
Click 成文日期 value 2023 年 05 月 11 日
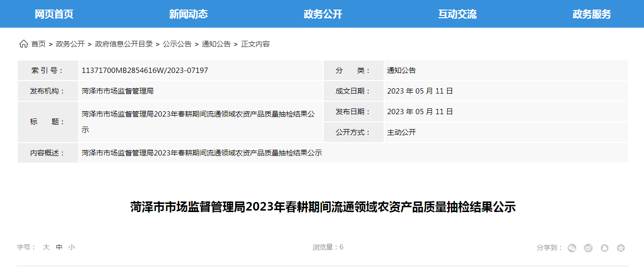[420, 91]
